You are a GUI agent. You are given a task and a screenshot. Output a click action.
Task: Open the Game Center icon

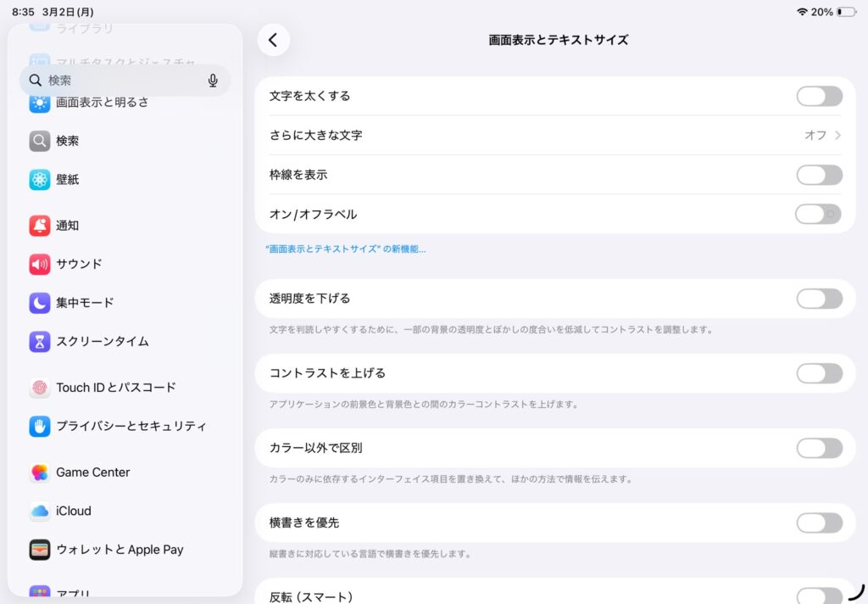point(40,473)
